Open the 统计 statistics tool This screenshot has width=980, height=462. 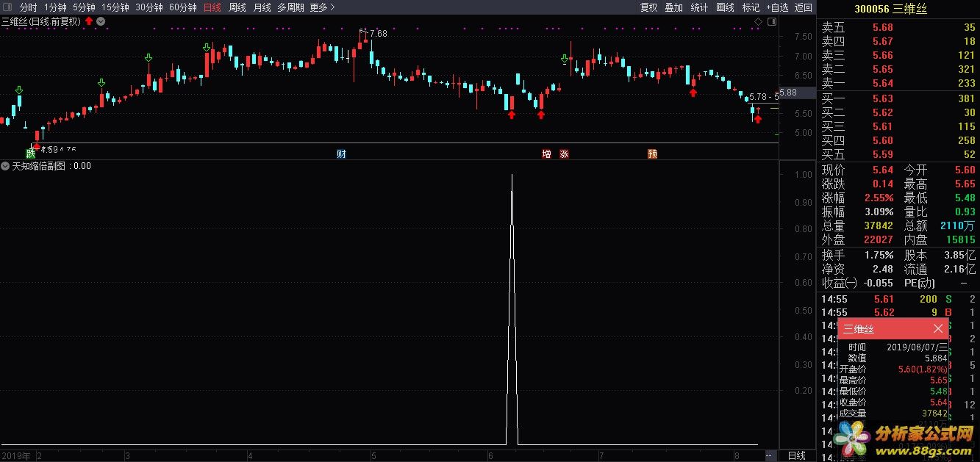699,7
